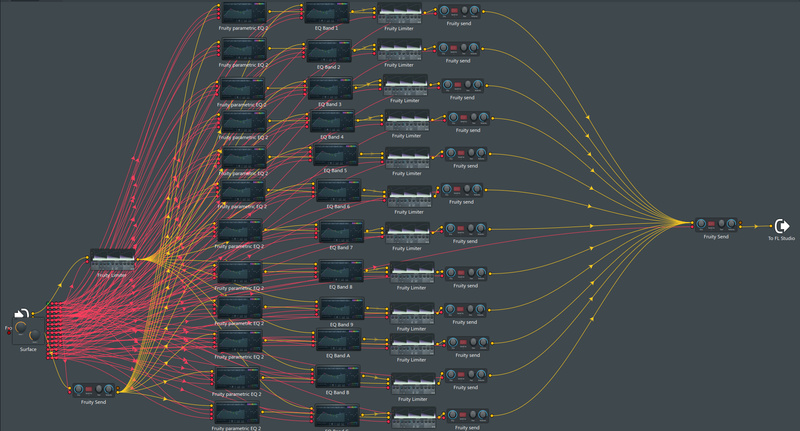Open the EQ Band A node
Screen dimensions: 800x431
click(339, 340)
